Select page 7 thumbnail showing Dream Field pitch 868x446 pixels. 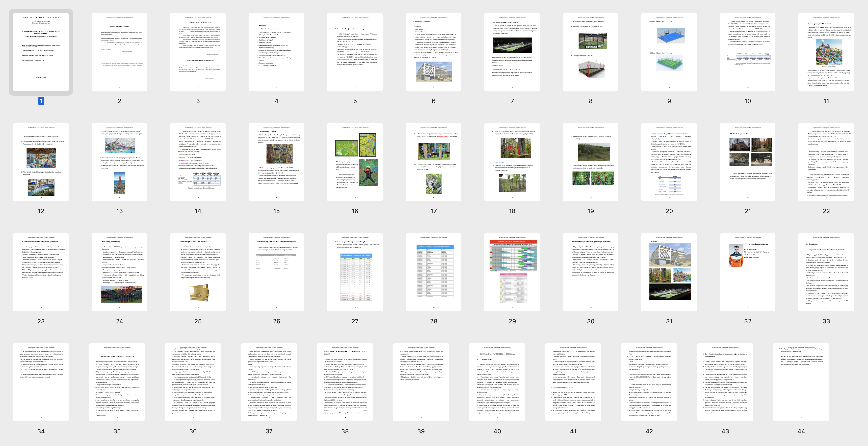coord(512,52)
